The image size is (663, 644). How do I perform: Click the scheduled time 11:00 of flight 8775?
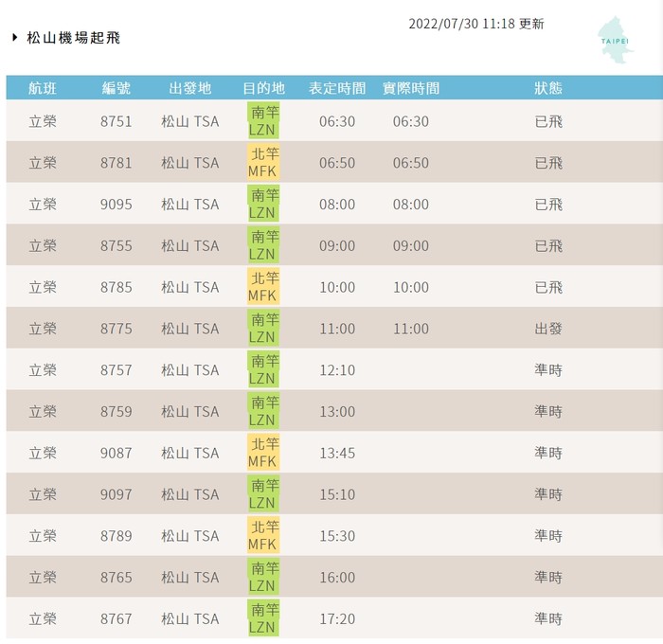point(337,329)
